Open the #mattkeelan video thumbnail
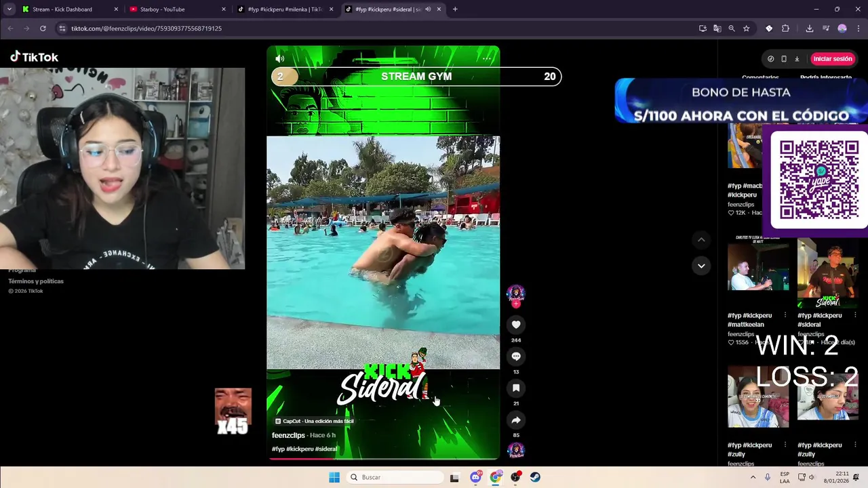This screenshot has width=868, height=488. tap(758, 266)
